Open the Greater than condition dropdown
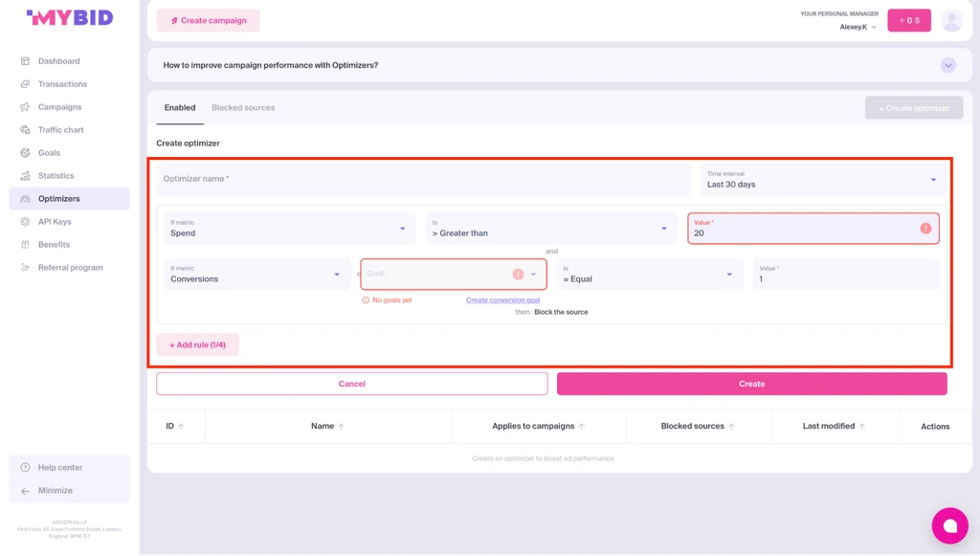Screen dimensions: 980x556 [551, 228]
